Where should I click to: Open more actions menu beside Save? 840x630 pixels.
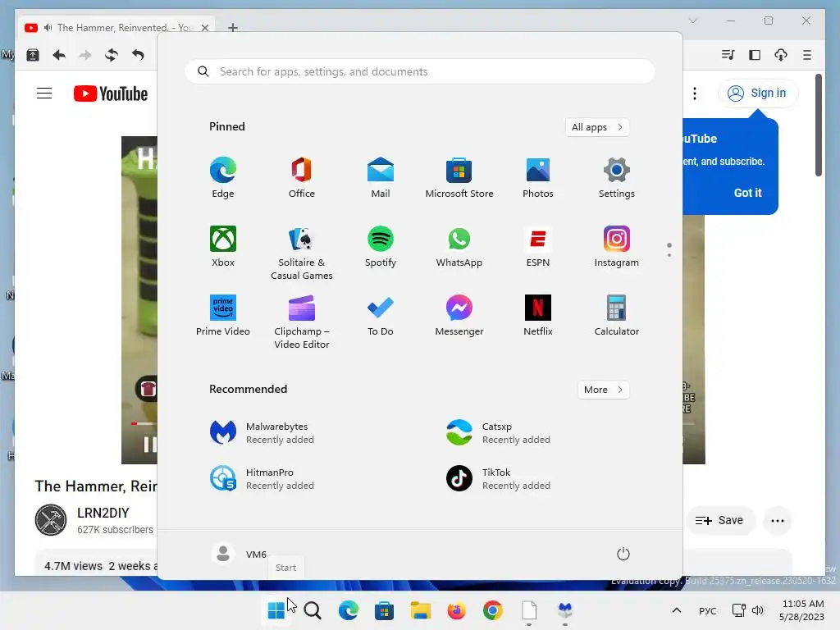(778, 521)
